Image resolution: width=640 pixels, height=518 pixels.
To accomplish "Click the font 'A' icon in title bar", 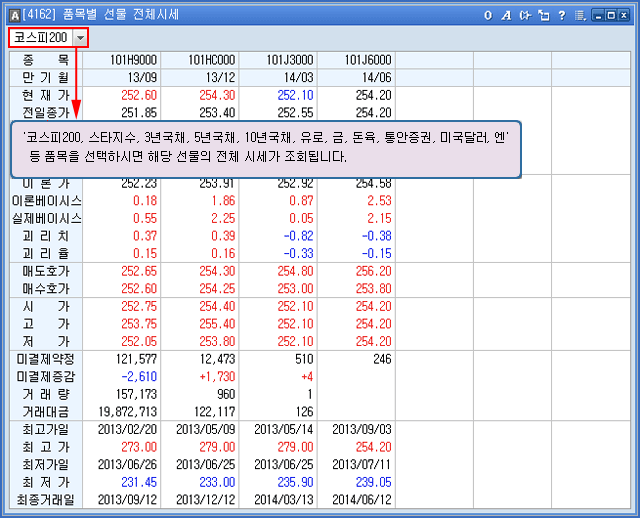I will pos(506,16).
